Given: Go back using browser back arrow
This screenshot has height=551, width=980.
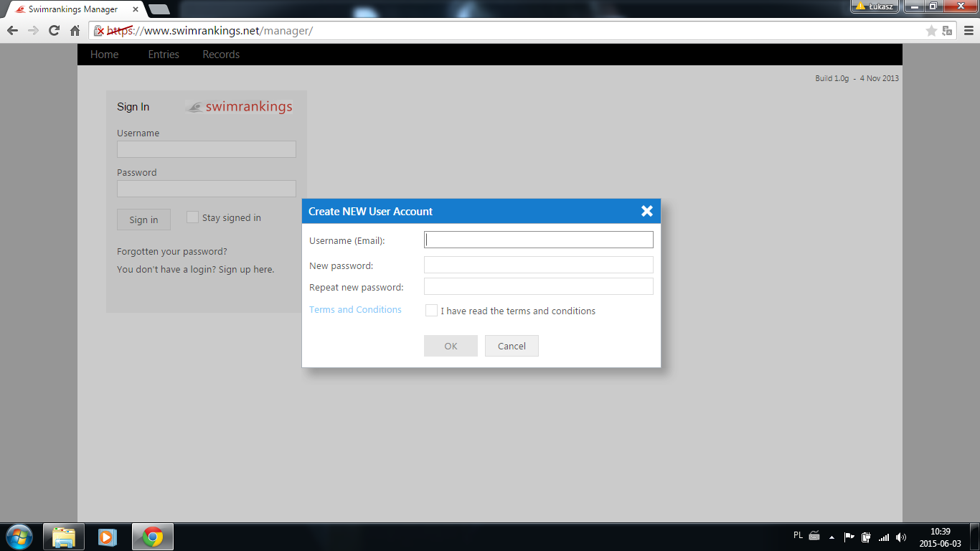Looking at the screenshot, I should coord(12,31).
